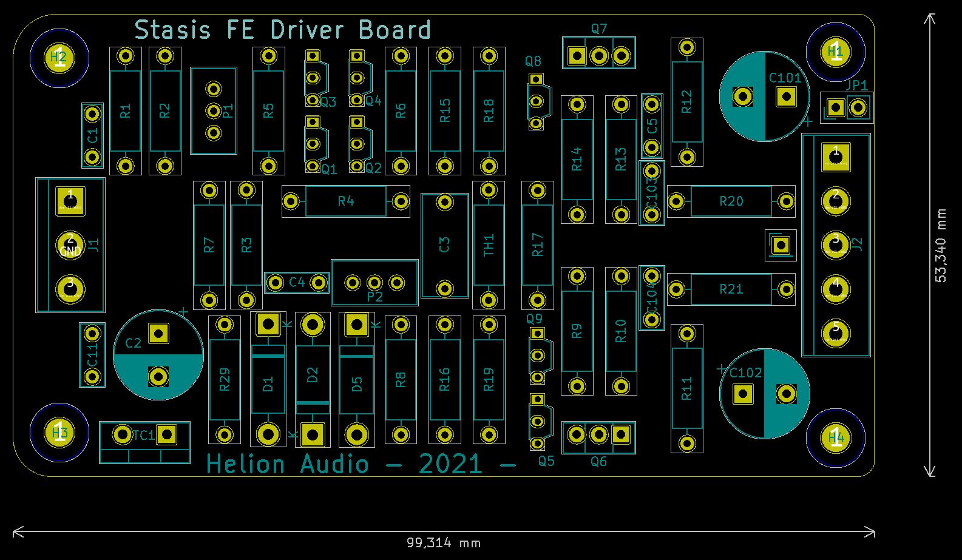Click the Q9 reference label
The width and height of the screenshot is (962, 560).
coord(535,319)
